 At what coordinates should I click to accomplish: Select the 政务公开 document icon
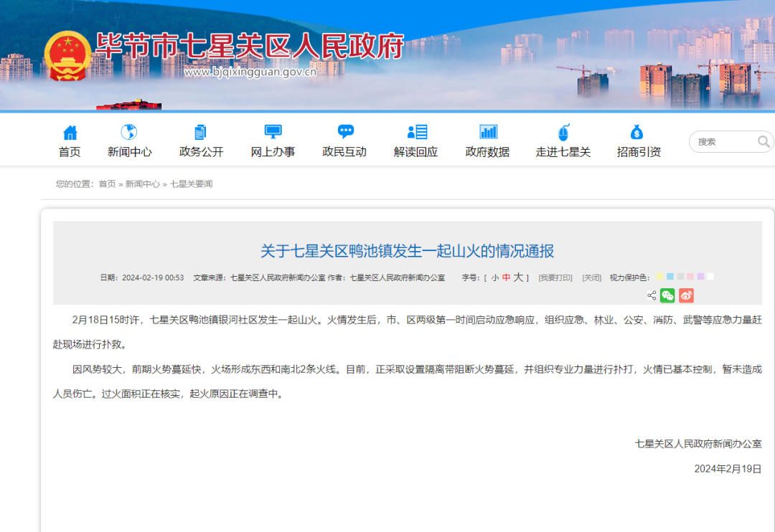[x=199, y=132]
